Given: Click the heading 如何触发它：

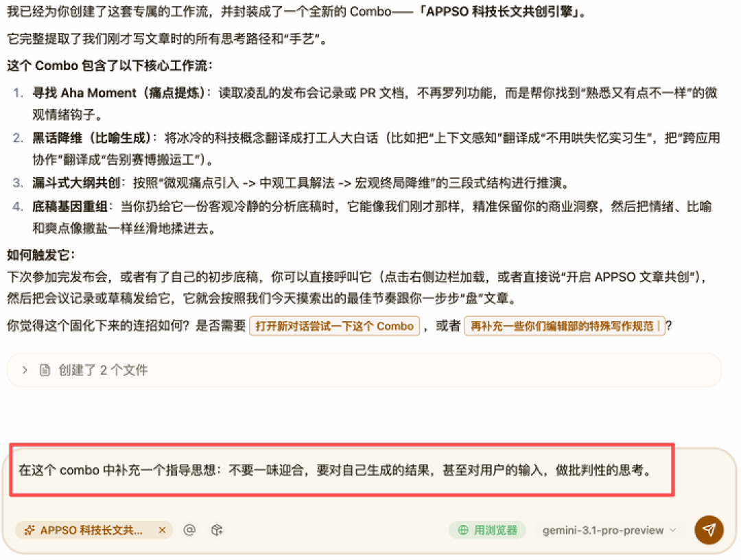Looking at the screenshot, I should (40, 255).
